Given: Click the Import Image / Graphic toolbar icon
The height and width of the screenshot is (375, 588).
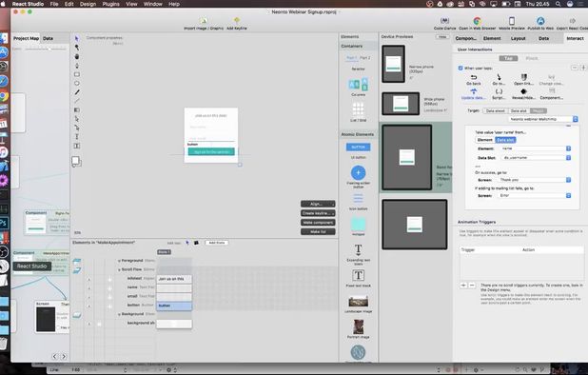Looking at the screenshot, I should [204, 21].
